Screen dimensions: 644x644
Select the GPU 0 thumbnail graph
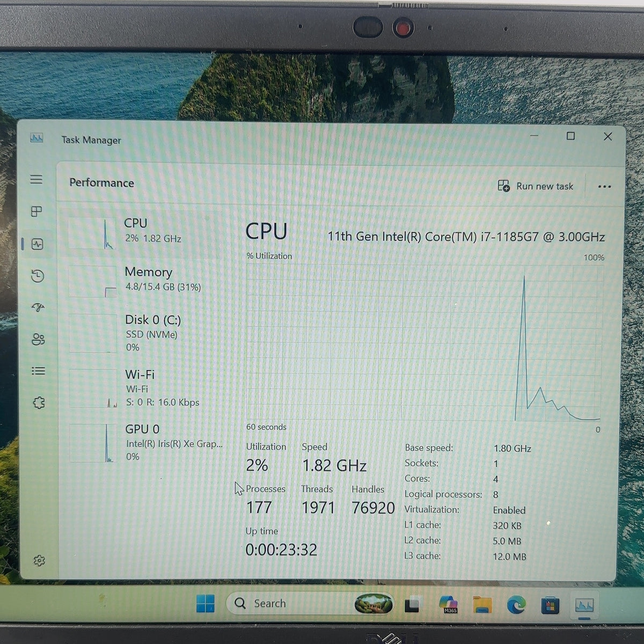point(93,443)
